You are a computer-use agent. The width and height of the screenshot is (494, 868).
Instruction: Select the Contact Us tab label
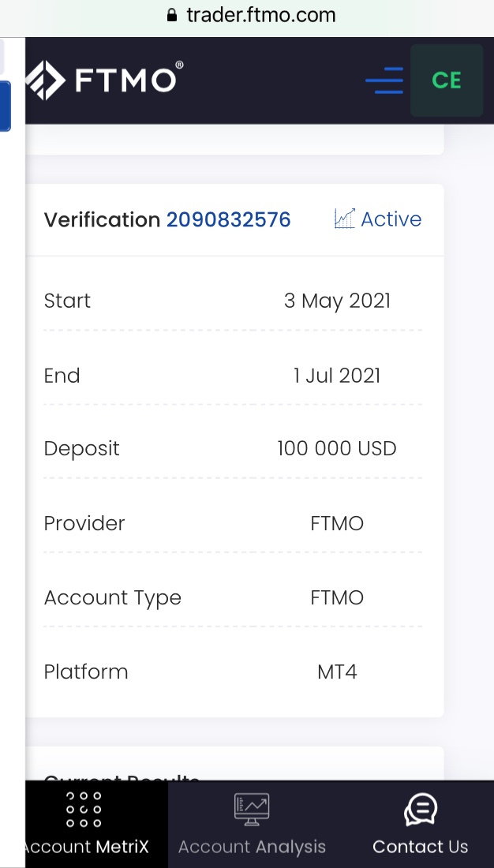tap(421, 847)
